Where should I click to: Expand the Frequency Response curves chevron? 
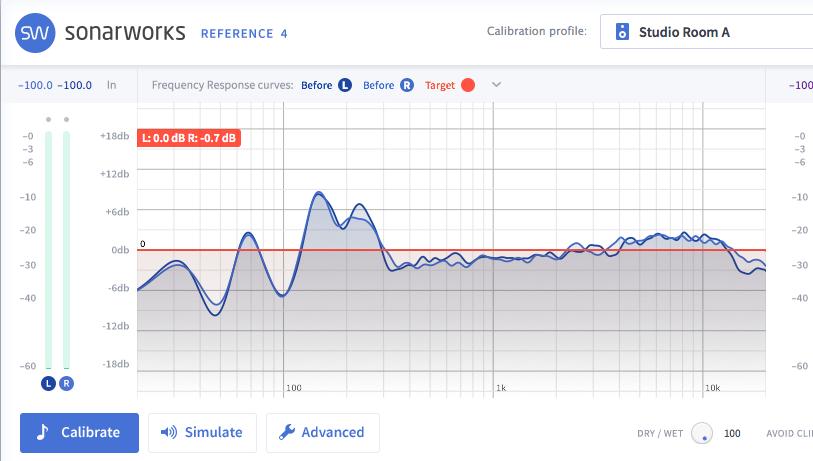pyautogui.click(x=496, y=85)
